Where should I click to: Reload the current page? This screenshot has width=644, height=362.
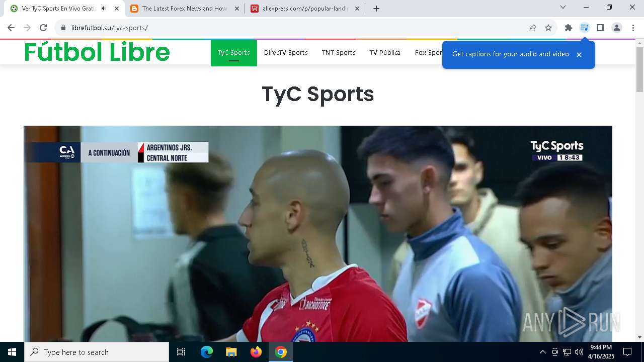[x=43, y=28]
